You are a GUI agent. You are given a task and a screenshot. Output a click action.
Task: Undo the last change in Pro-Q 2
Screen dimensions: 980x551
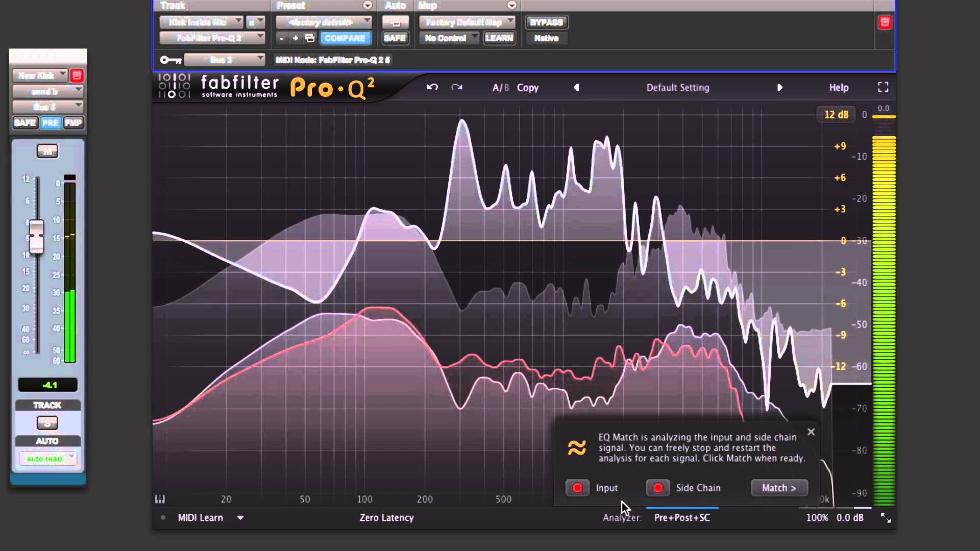(432, 87)
